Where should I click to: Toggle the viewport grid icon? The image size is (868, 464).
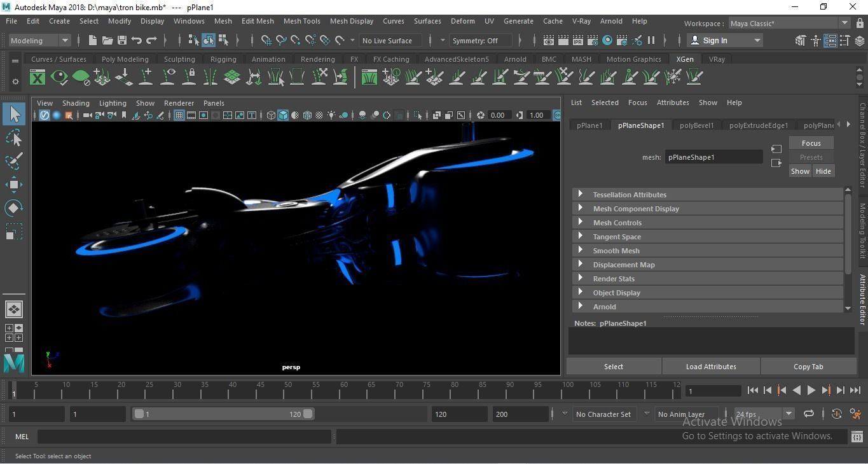(x=179, y=115)
